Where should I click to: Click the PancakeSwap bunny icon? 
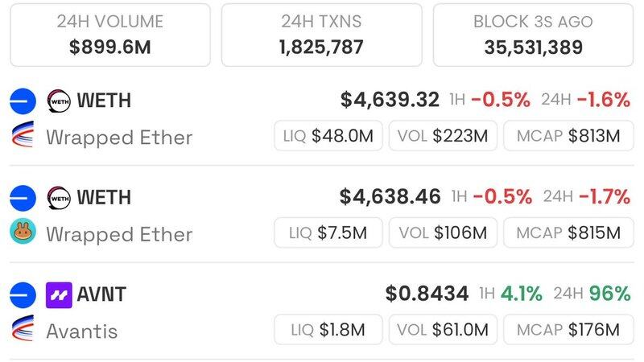23,231
